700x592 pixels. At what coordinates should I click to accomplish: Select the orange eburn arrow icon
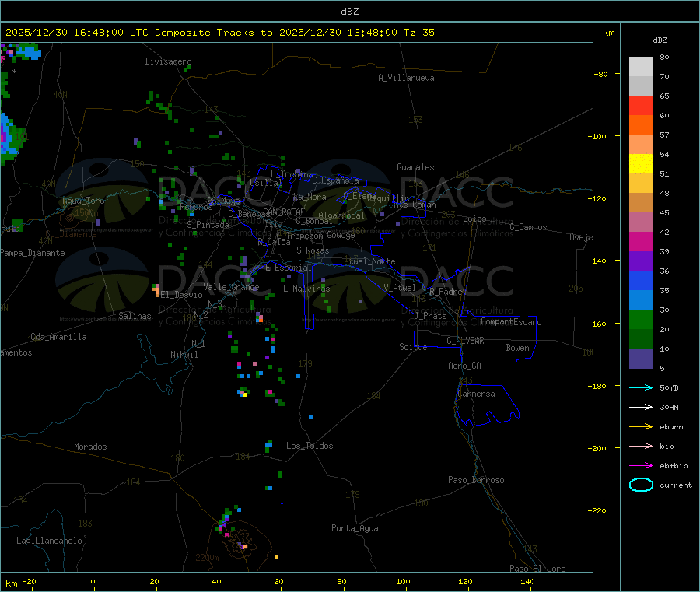(x=641, y=426)
